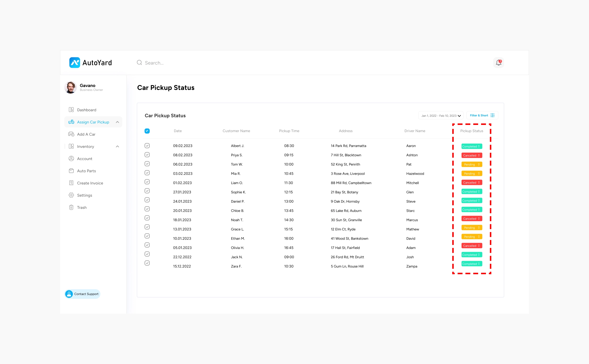The image size is (589, 364).
Task: Toggle checkbox for Priya S. row
Action: [147, 155]
